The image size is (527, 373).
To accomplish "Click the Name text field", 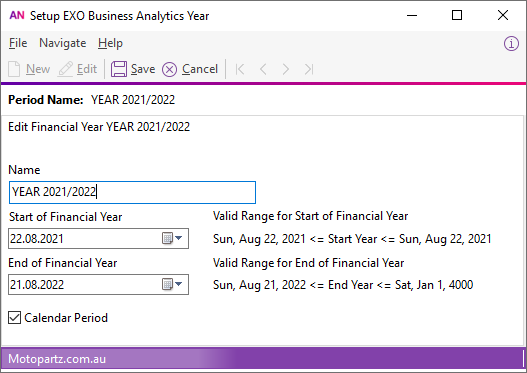I will (x=132, y=193).
